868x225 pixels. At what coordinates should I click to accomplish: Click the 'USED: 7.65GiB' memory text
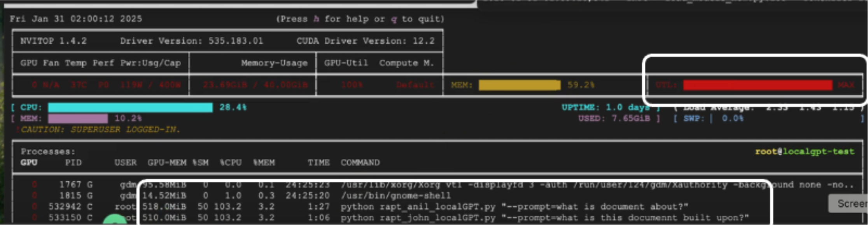(x=614, y=118)
